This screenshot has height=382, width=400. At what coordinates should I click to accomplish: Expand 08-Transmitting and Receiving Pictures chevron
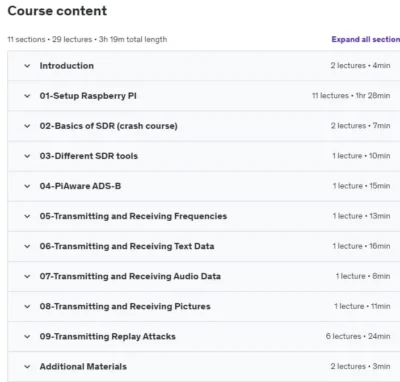pyautogui.click(x=27, y=306)
